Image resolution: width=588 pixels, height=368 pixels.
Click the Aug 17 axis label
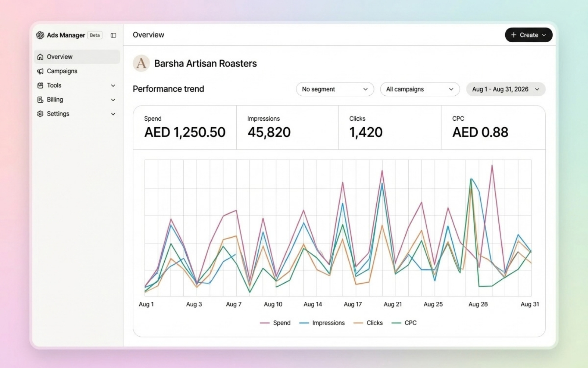point(353,304)
